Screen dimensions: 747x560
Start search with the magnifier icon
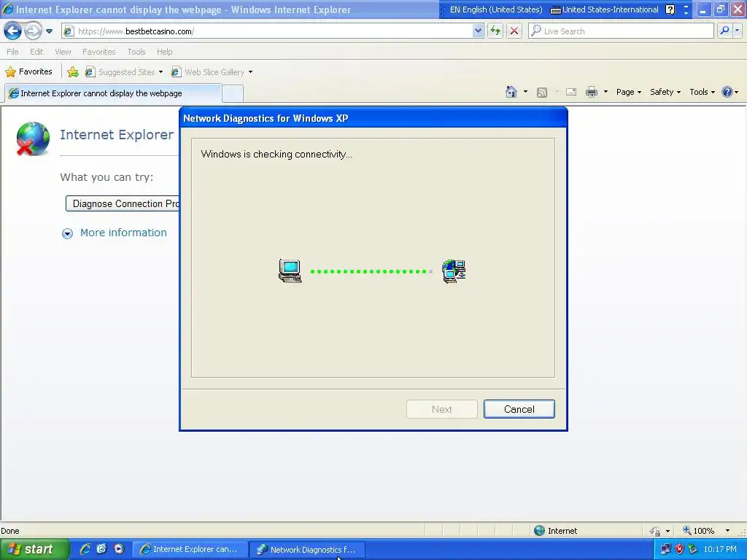pyautogui.click(x=724, y=31)
